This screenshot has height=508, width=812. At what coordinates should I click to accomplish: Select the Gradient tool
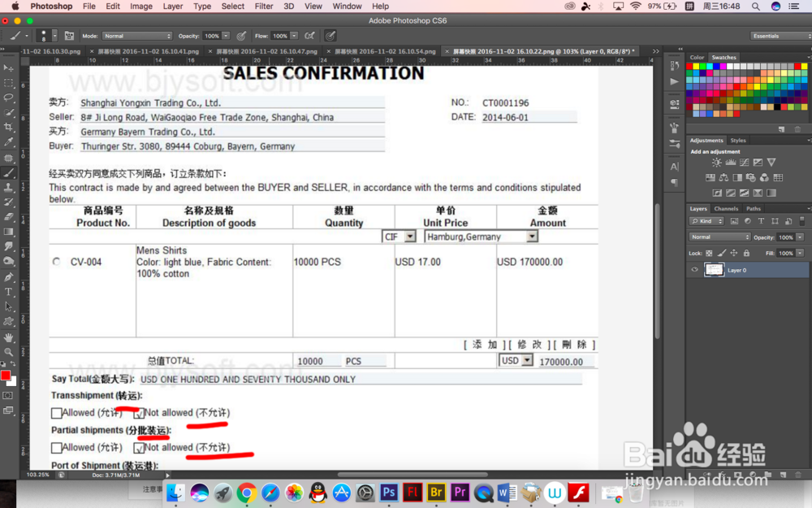point(8,232)
